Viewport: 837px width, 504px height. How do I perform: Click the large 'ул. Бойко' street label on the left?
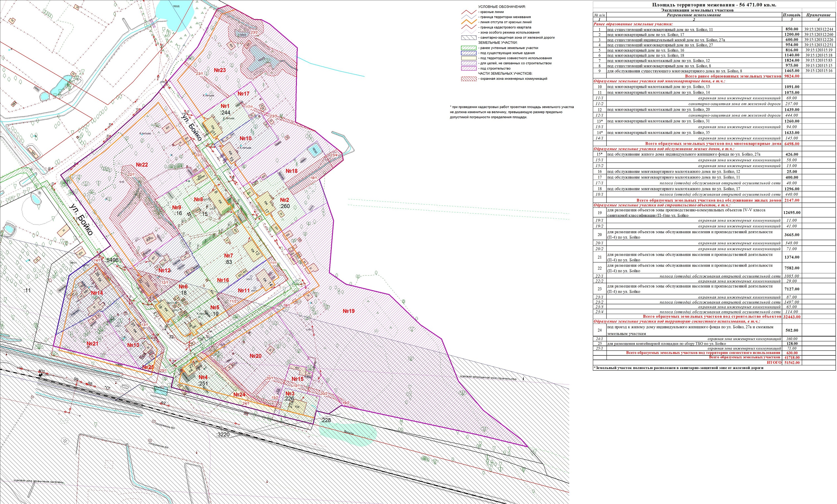coord(81,220)
